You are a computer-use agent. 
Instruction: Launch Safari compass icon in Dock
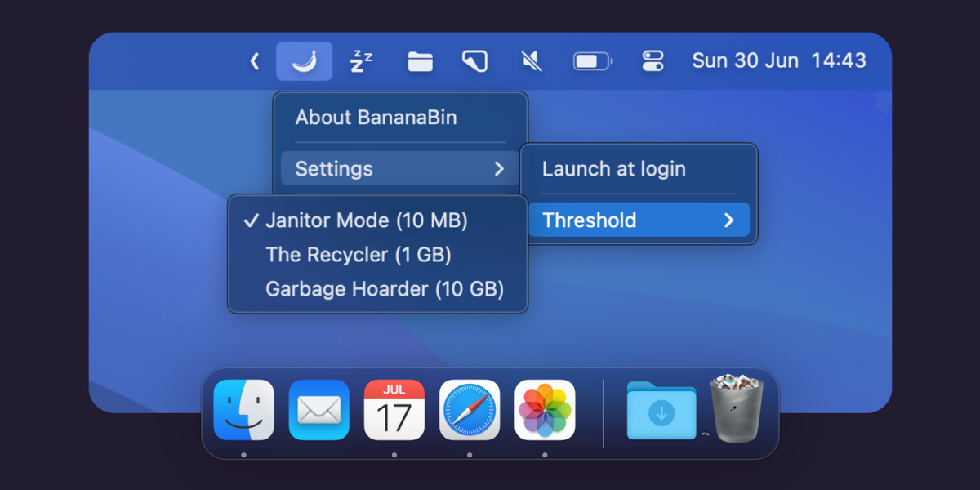tap(470, 410)
